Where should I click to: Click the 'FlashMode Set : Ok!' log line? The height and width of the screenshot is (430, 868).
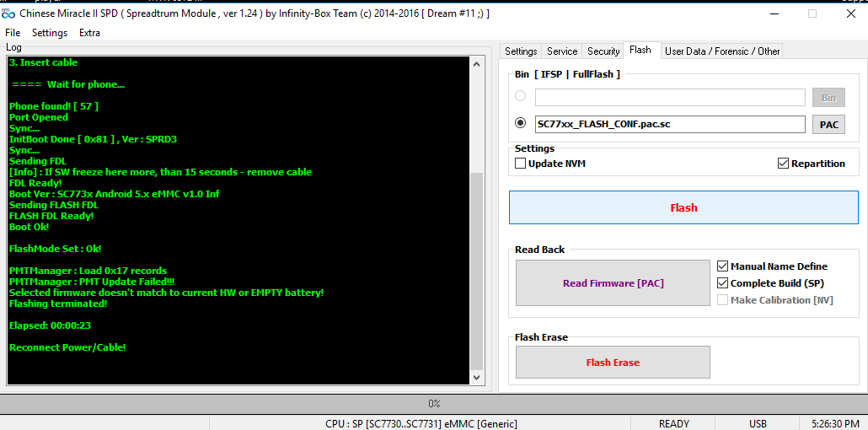point(56,249)
